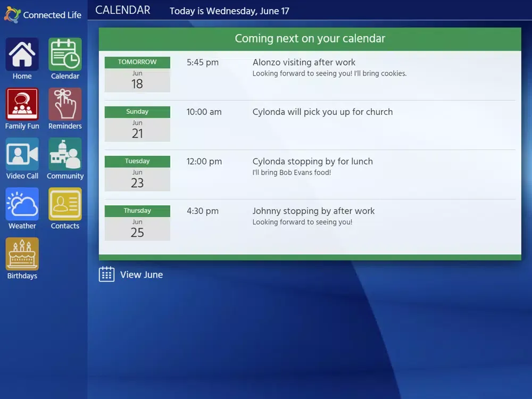Open the Reminders finger-with-string icon

pos(65,104)
